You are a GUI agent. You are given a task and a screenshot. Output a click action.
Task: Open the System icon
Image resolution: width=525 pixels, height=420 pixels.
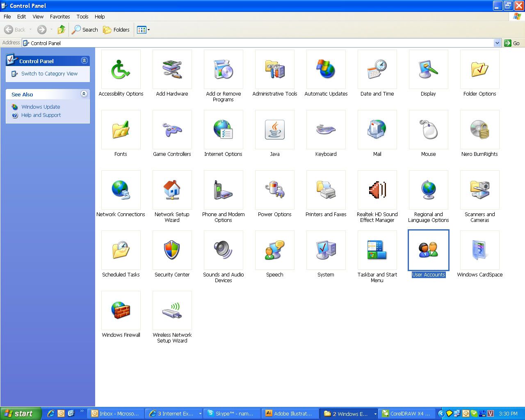coord(326,250)
